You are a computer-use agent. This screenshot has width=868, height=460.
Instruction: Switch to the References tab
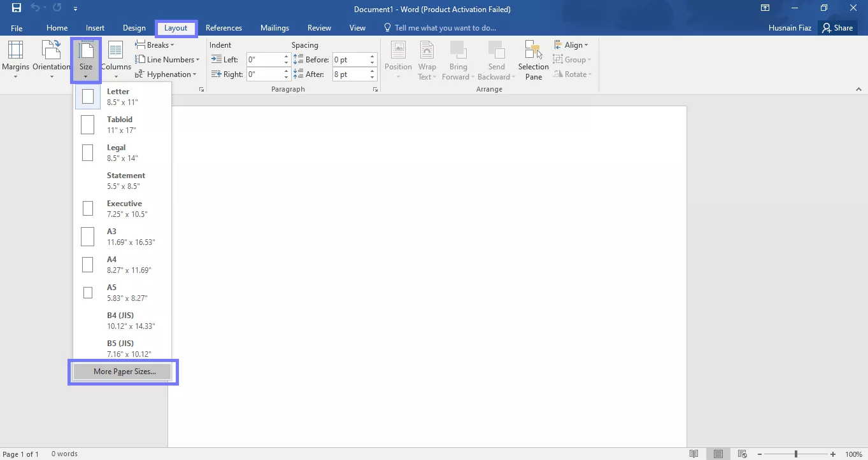click(x=224, y=28)
